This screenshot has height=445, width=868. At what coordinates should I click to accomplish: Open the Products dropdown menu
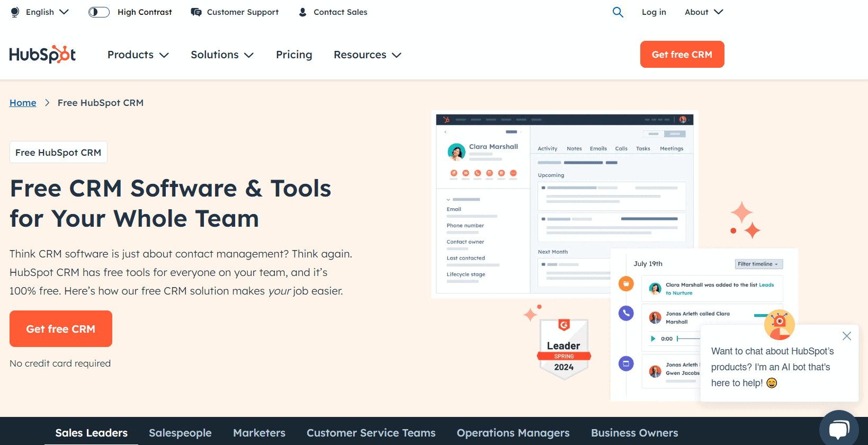[x=138, y=55]
